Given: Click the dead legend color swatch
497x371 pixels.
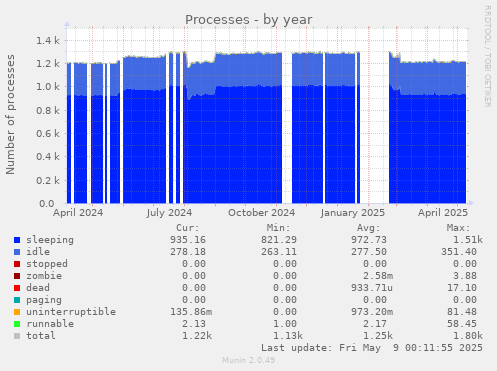Looking at the screenshot, I should pyautogui.click(x=17, y=288).
